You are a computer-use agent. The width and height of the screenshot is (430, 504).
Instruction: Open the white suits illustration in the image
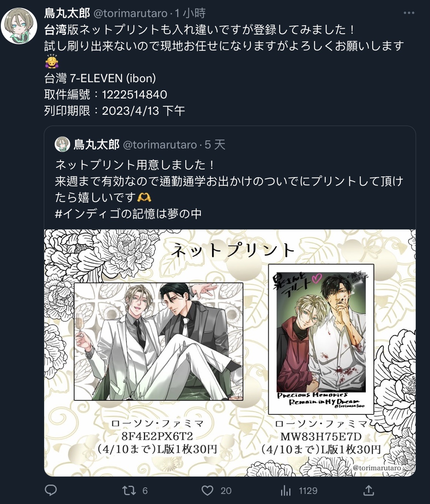coord(158,342)
